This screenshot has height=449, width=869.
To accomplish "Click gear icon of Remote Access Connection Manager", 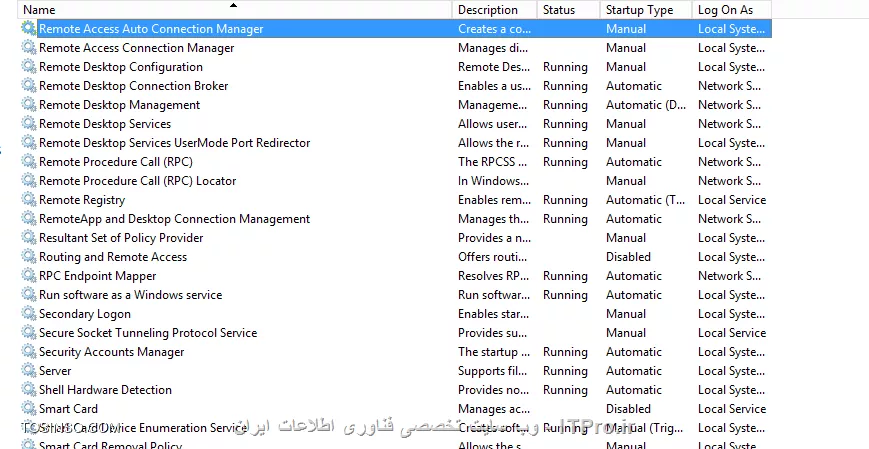I will (29, 47).
